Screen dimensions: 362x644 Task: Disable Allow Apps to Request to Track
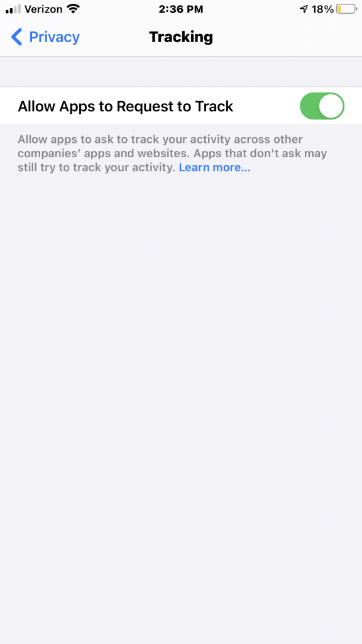tap(322, 106)
